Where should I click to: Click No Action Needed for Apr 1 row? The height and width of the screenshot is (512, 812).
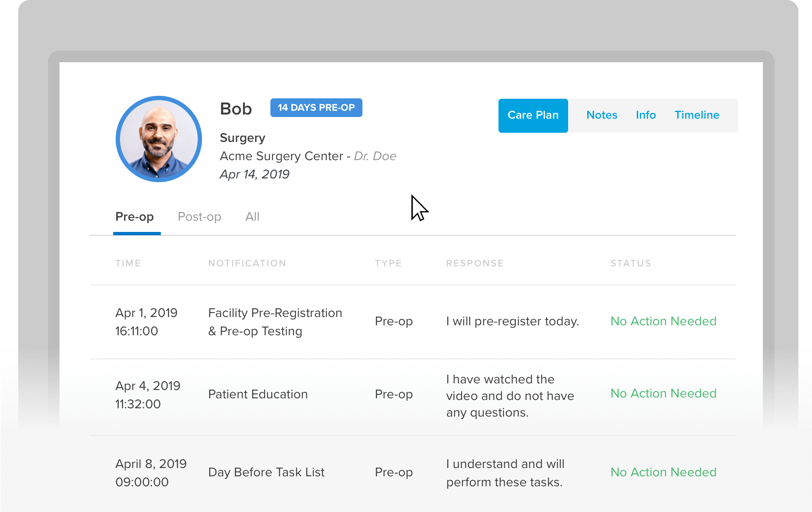(663, 321)
